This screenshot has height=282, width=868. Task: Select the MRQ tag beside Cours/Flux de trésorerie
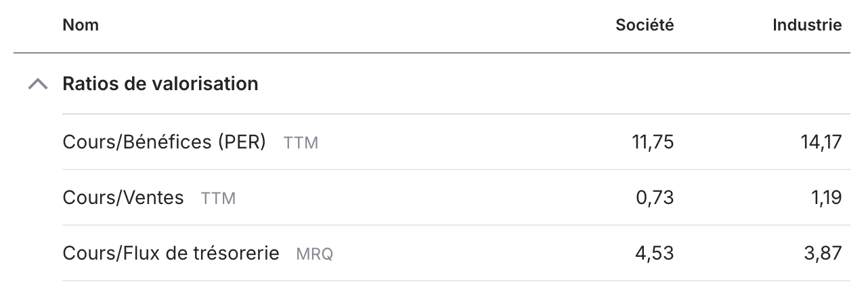(315, 255)
